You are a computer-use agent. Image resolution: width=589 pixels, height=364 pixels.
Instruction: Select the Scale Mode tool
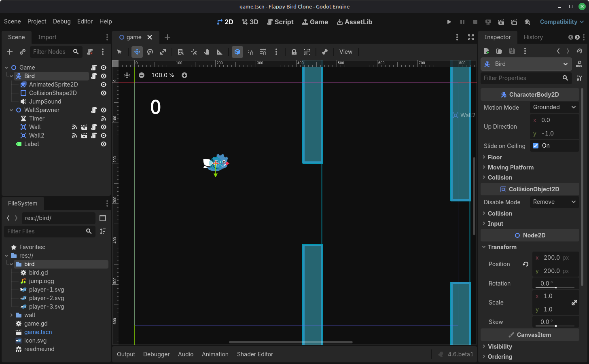coord(163,52)
